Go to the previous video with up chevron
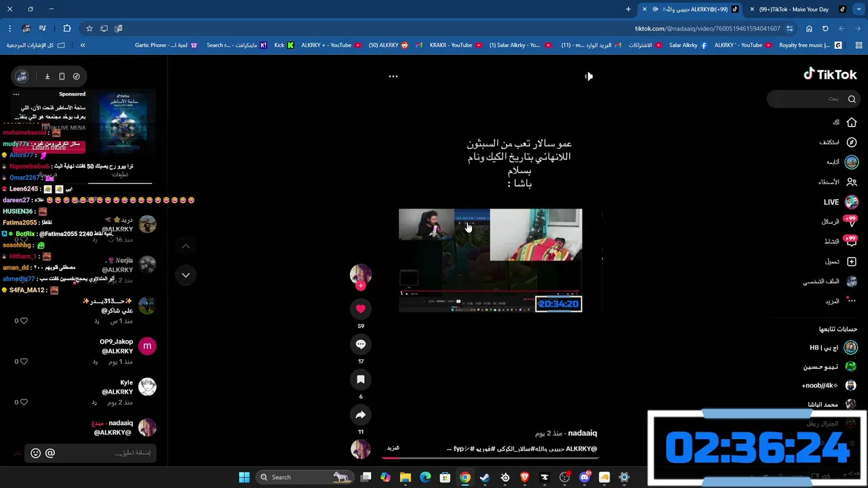This screenshot has height=488, width=868. coord(186,246)
